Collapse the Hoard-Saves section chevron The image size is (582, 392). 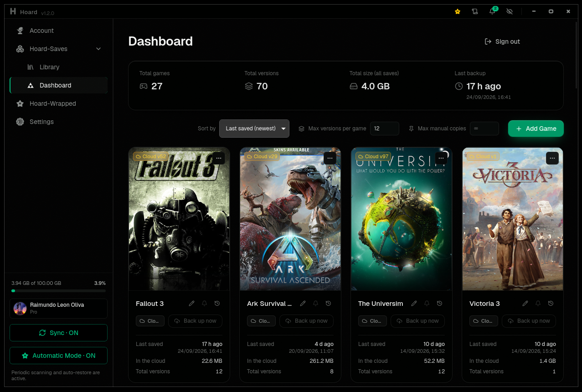point(98,49)
